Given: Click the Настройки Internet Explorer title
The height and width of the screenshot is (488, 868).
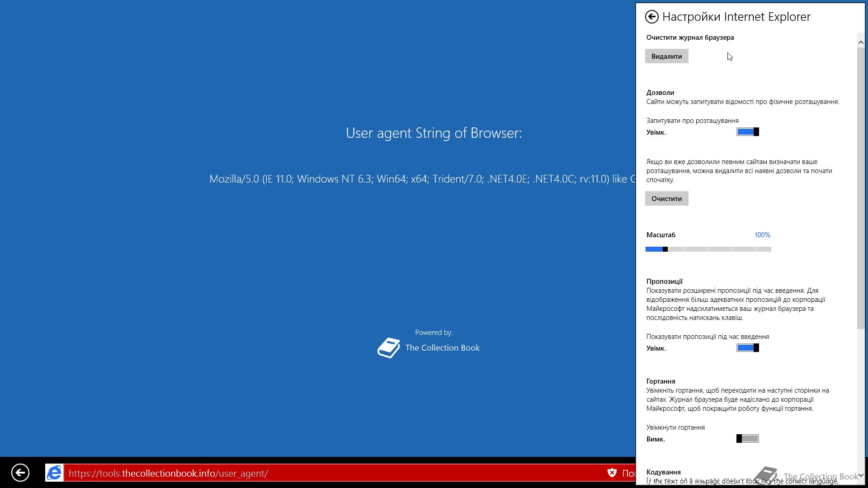Looking at the screenshot, I should tap(736, 17).
